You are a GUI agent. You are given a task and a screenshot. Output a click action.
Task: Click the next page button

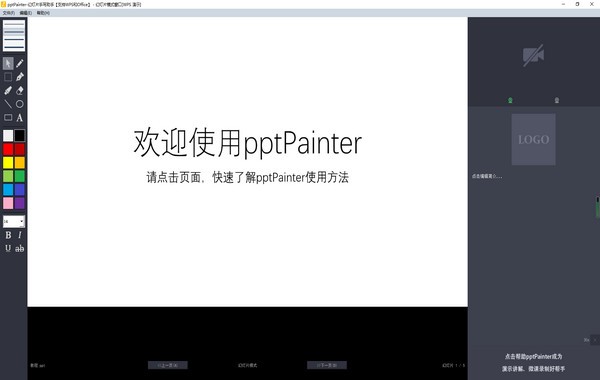pyautogui.click(x=327, y=365)
